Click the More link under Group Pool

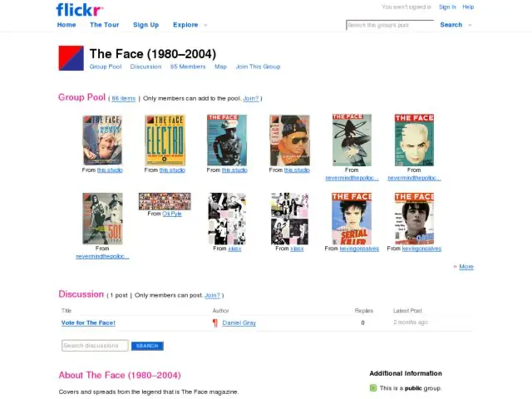466,267
